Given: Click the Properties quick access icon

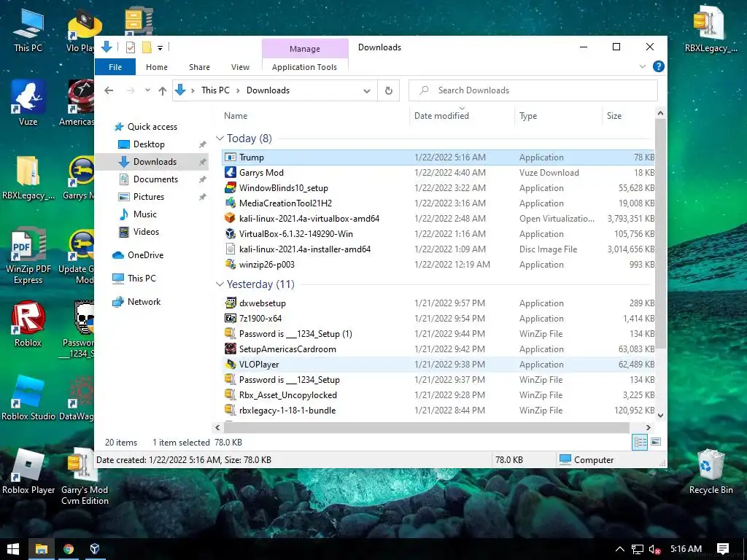Looking at the screenshot, I should (x=131, y=47).
